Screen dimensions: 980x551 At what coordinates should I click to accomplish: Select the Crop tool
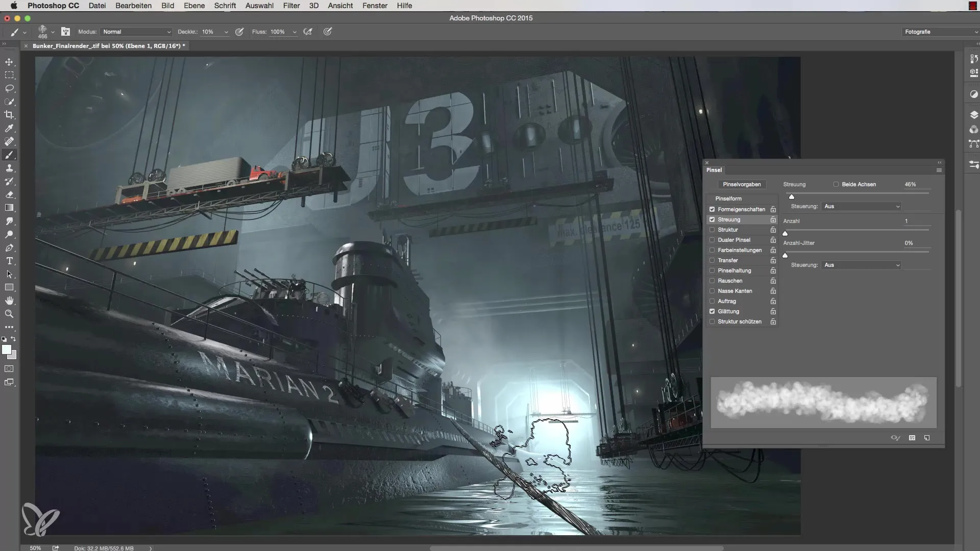pyautogui.click(x=9, y=115)
